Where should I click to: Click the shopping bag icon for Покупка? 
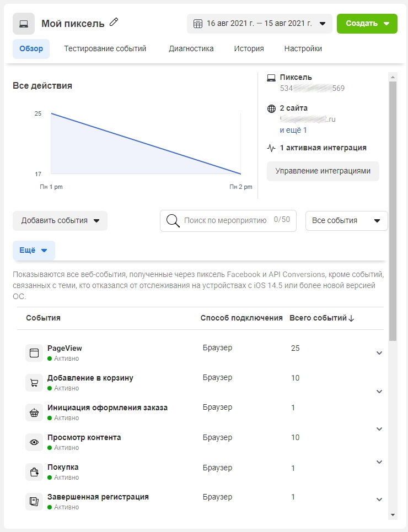point(34,472)
